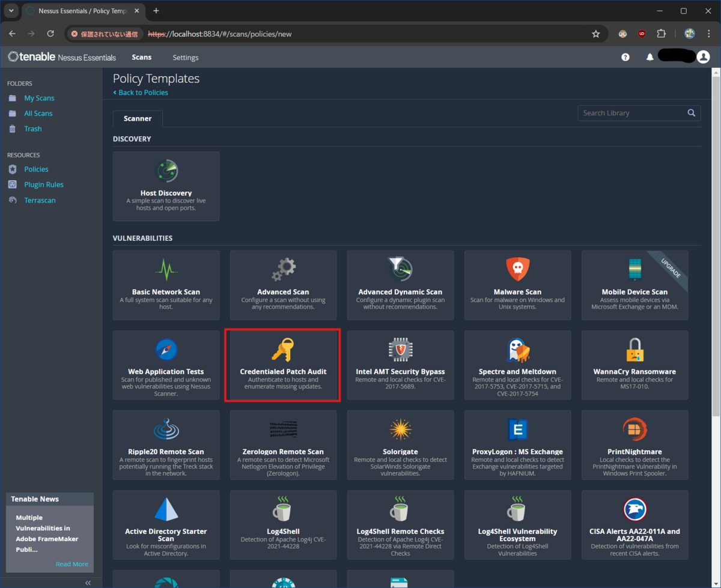
Task: Open the ProxyLogon MS Exchange icon
Action: pyautogui.click(x=517, y=429)
